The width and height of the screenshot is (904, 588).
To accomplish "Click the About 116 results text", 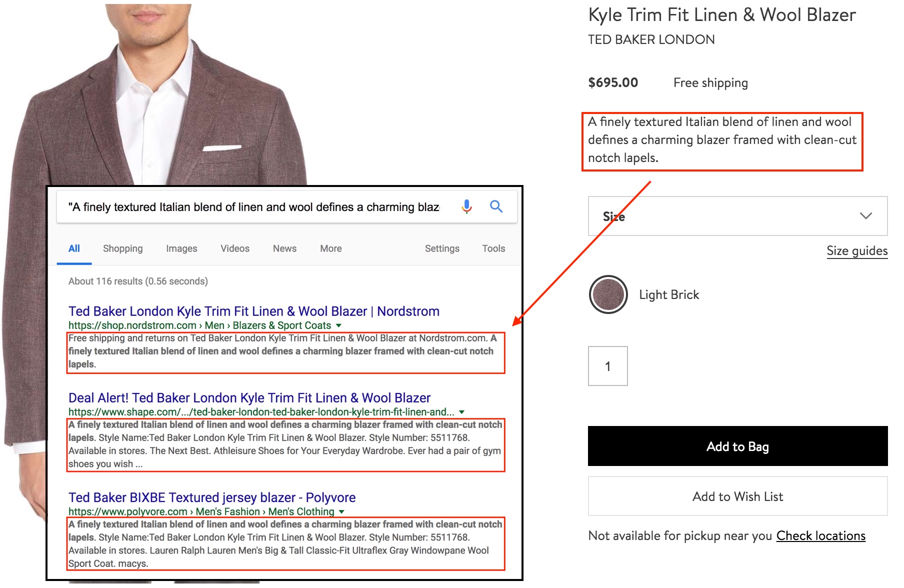I will [138, 281].
